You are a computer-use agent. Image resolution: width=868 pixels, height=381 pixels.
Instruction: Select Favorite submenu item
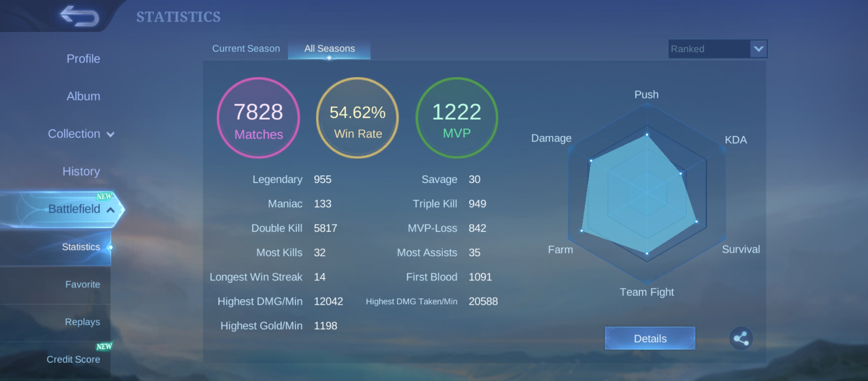[83, 284]
